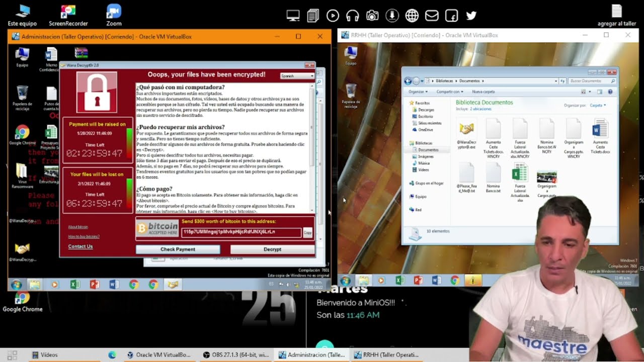Image resolution: width=644 pixels, height=362 pixels.
Task: Click the monitor icon in the top bar
Action: (293, 16)
